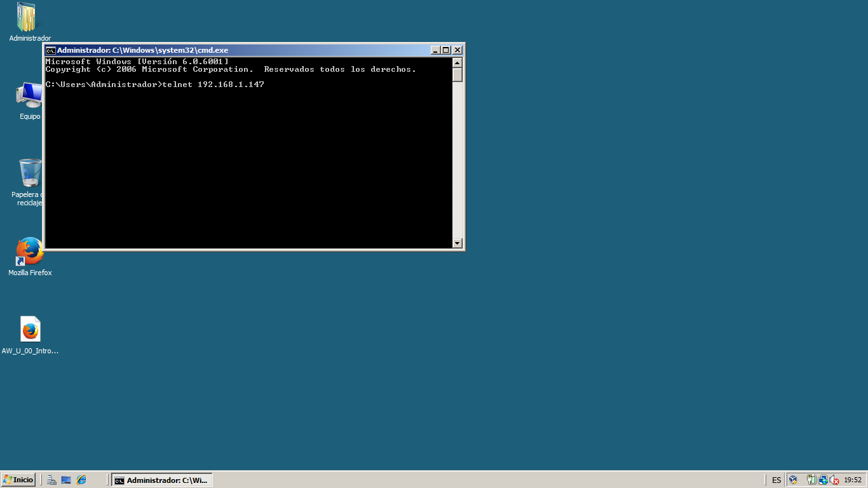Show the calendar from the 19:52 clock
This screenshot has width=868, height=488.
(853, 480)
